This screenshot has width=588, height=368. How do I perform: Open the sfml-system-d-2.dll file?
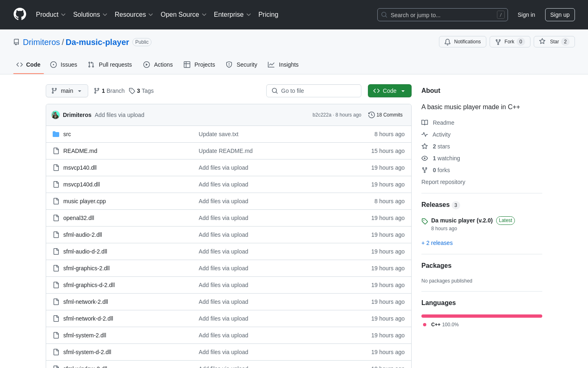87,352
